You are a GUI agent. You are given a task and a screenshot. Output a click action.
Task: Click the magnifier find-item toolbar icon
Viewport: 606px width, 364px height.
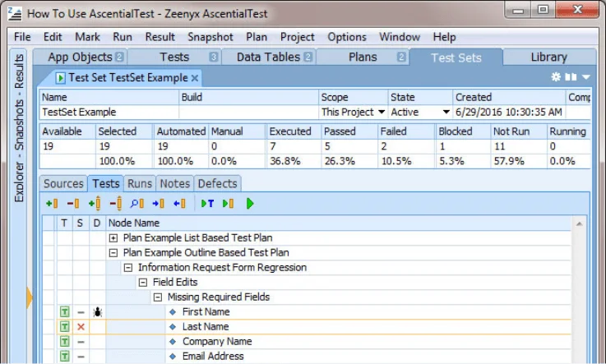pyautogui.click(x=137, y=204)
